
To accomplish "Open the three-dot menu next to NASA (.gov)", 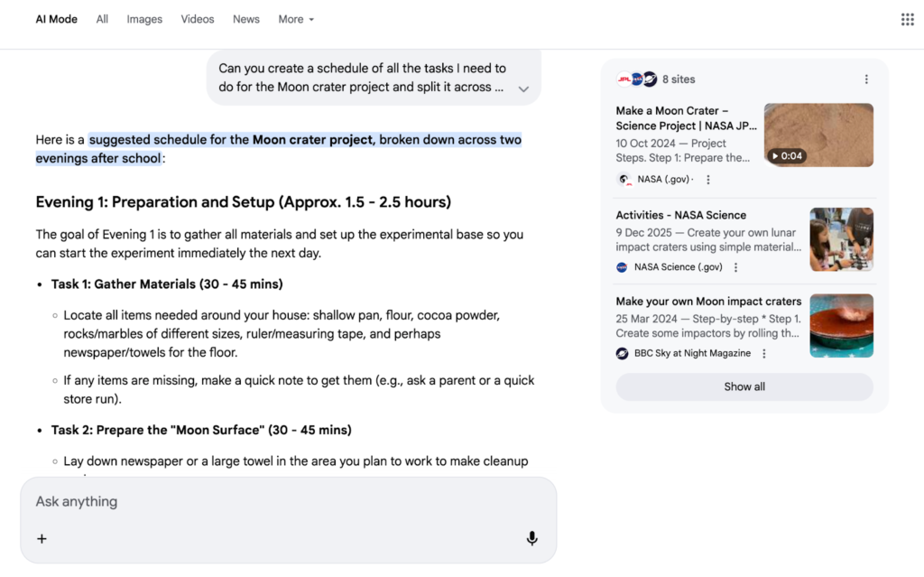I will 707,179.
